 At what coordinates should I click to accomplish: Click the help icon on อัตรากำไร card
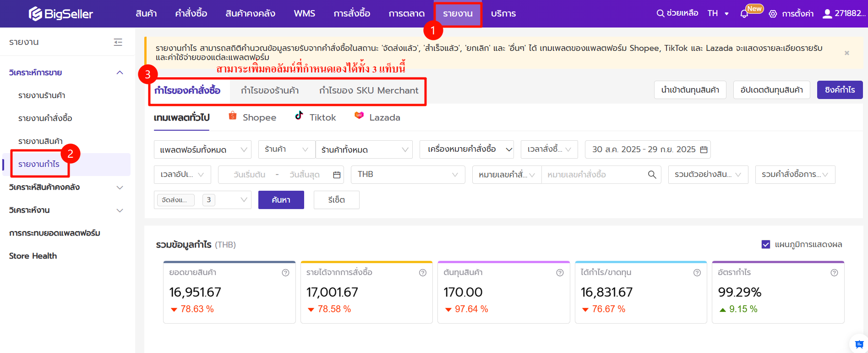pos(834,273)
